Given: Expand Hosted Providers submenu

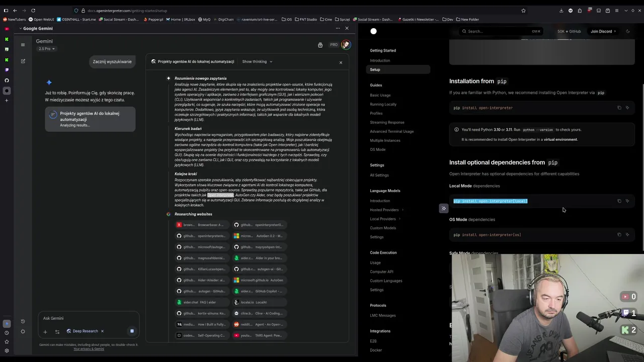Looking at the screenshot, I should tap(386, 210).
